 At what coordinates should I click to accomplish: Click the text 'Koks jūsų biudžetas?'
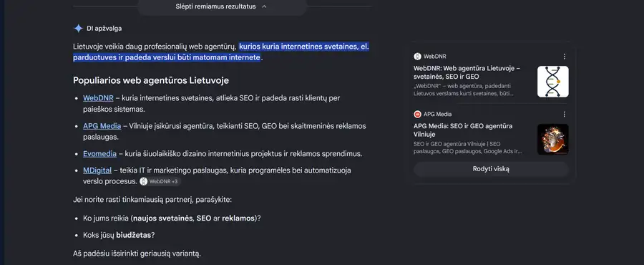119,236
